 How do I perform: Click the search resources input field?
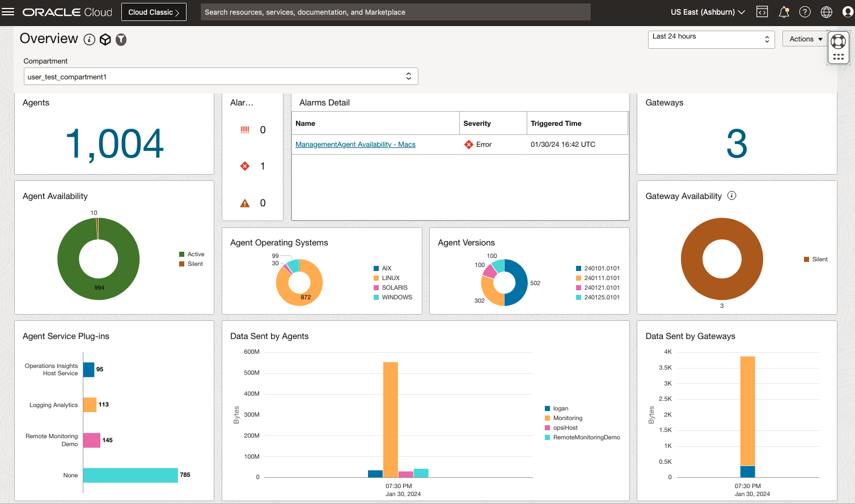coord(395,12)
